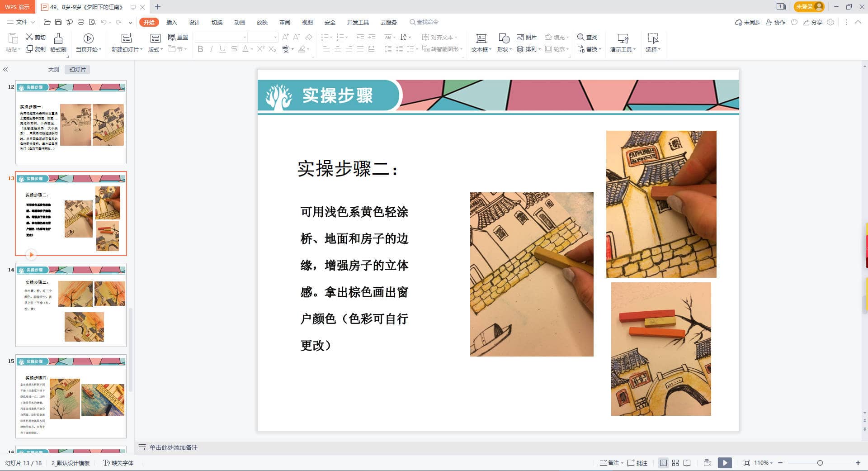The image size is (868, 471).
Task: Click the clear formatting eraser icon
Action: click(x=309, y=37)
